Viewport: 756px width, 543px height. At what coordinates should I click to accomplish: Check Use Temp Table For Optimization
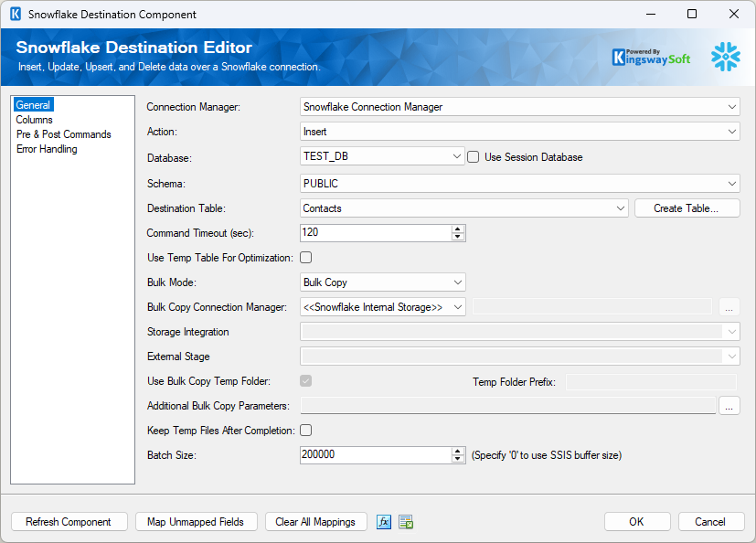click(306, 257)
